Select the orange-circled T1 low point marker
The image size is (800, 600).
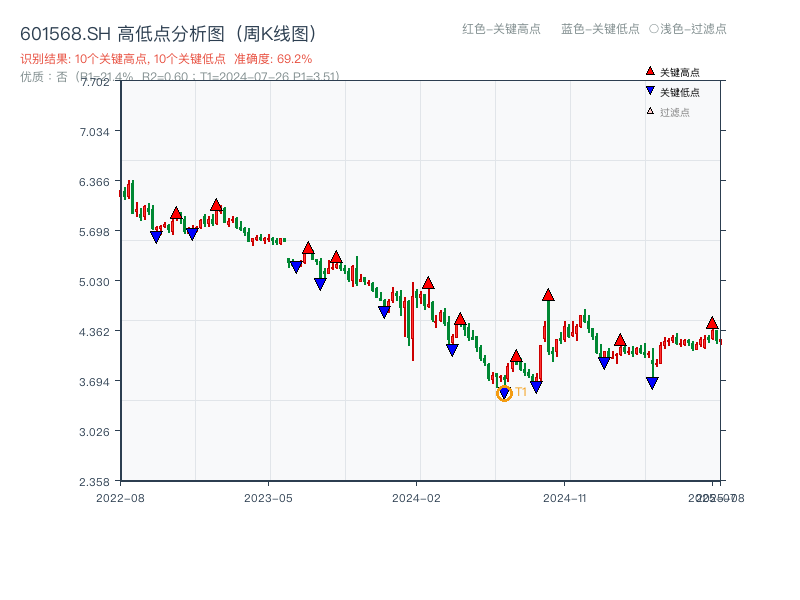[504, 394]
